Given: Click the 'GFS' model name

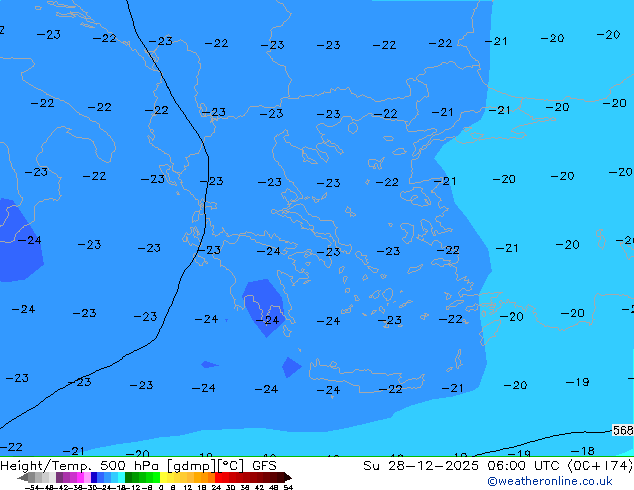Looking at the screenshot, I should tap(264, 466).
